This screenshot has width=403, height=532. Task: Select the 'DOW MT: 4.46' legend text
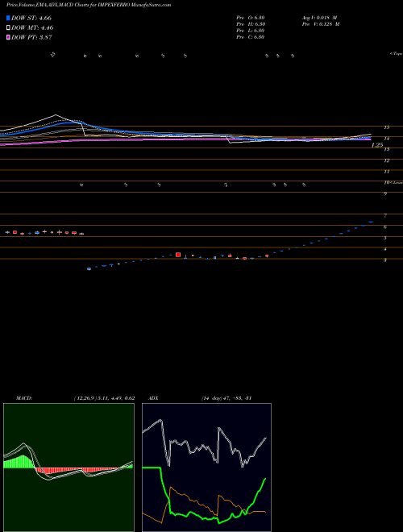[x=32, y=27]
